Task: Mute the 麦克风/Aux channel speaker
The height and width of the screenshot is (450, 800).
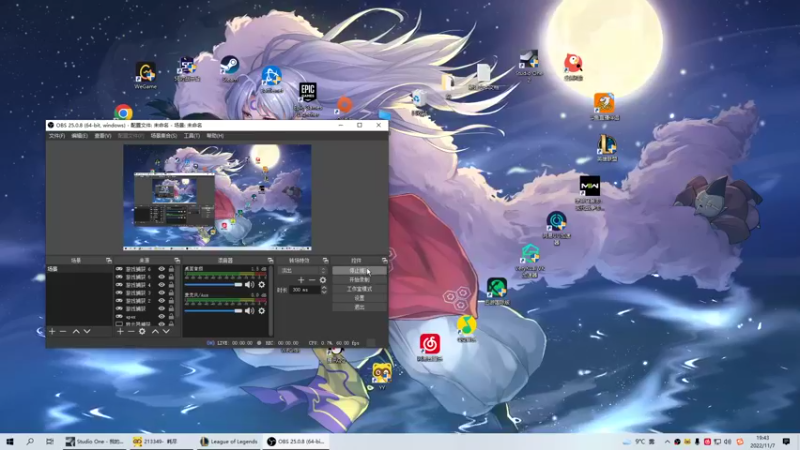Action: [x=249, y=311]
